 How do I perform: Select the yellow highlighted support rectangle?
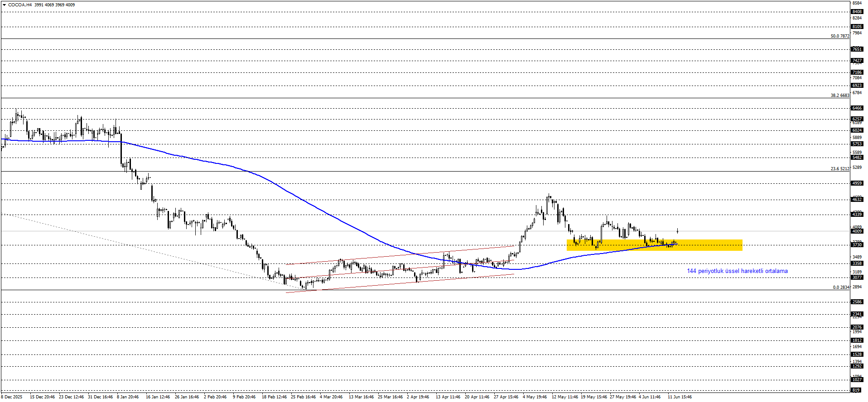coord(654,245)
